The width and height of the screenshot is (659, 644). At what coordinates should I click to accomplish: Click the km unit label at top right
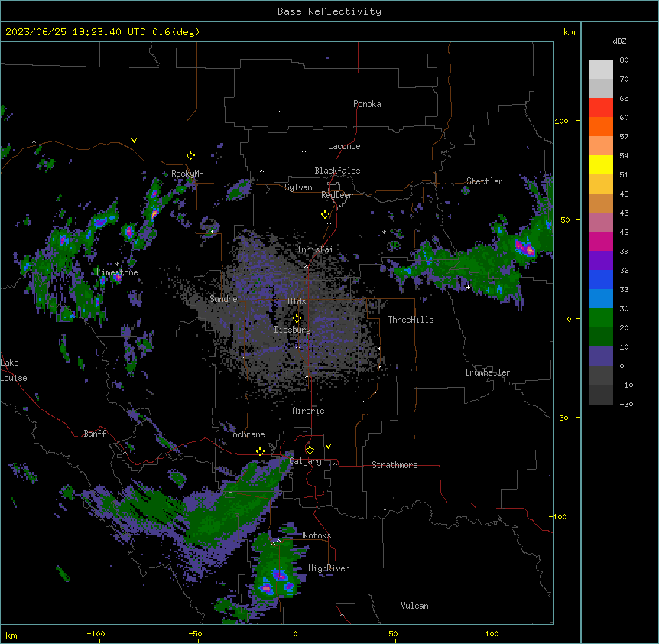pos(570,32)
